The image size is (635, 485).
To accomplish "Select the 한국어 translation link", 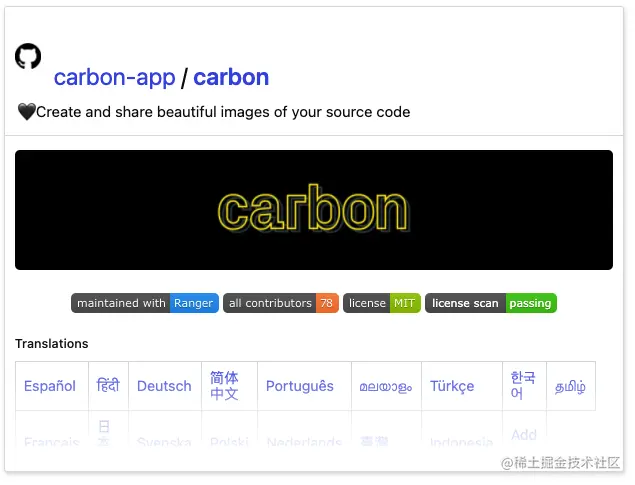I will (x=523, y=385).
